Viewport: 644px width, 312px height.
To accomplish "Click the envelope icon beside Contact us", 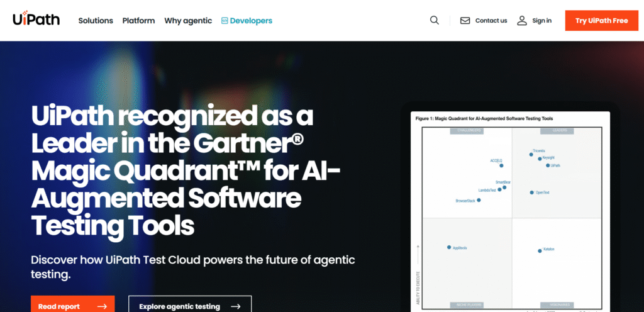I will coord(465,21).
